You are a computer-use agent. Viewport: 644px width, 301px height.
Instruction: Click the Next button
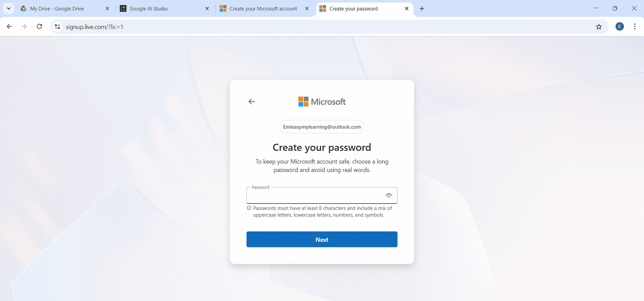coord(322,239)
